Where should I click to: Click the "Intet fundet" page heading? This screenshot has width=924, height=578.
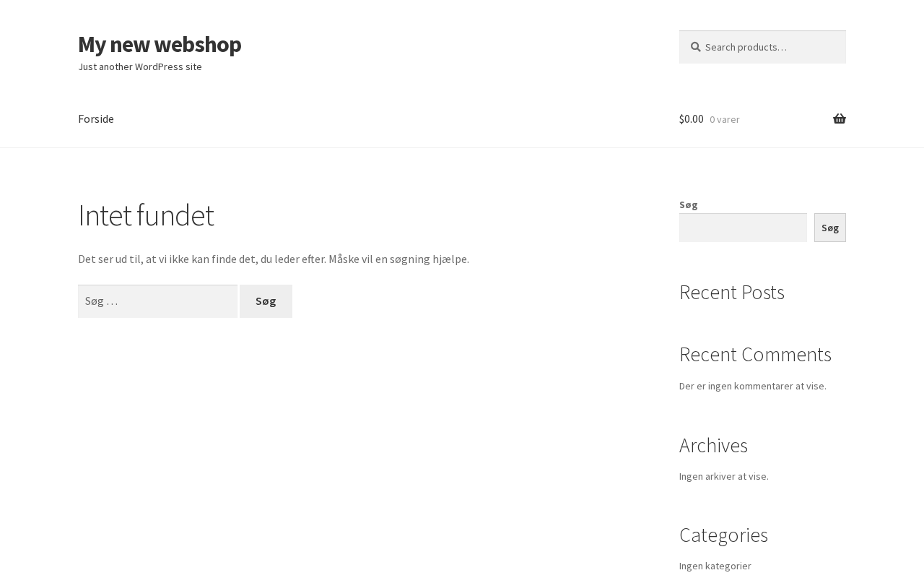146,215
